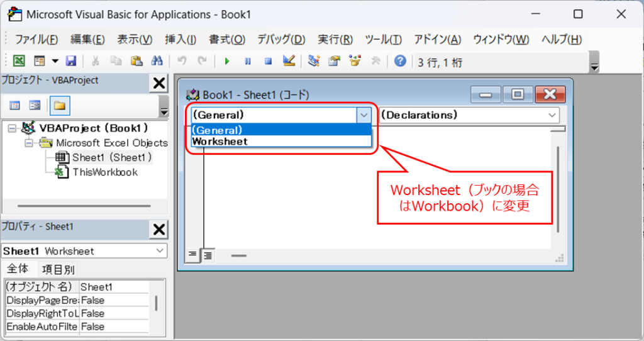Choose (General) in the dropdown list
This screenshot has height=341, width=644.
point(281,130)
